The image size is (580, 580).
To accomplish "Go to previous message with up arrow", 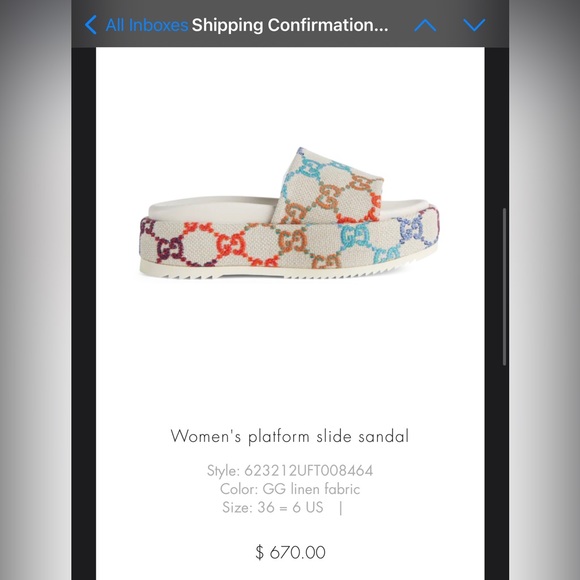I will 425,25.
